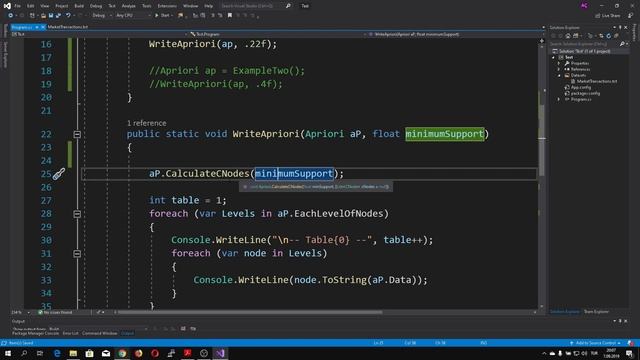Image resolution: width=640 pixels, height=360 pixels.
Task: Click the search magnifier icon in title bar
Action: click(288, 6)
